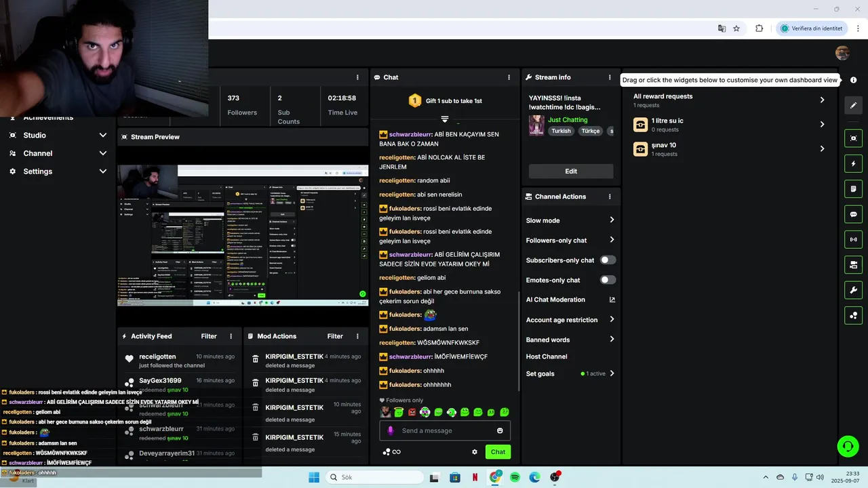Click 'Gift 1 sub to take 1st' banner
The width and height of the screenshot is (868, 488).
(x=445, y=101)
